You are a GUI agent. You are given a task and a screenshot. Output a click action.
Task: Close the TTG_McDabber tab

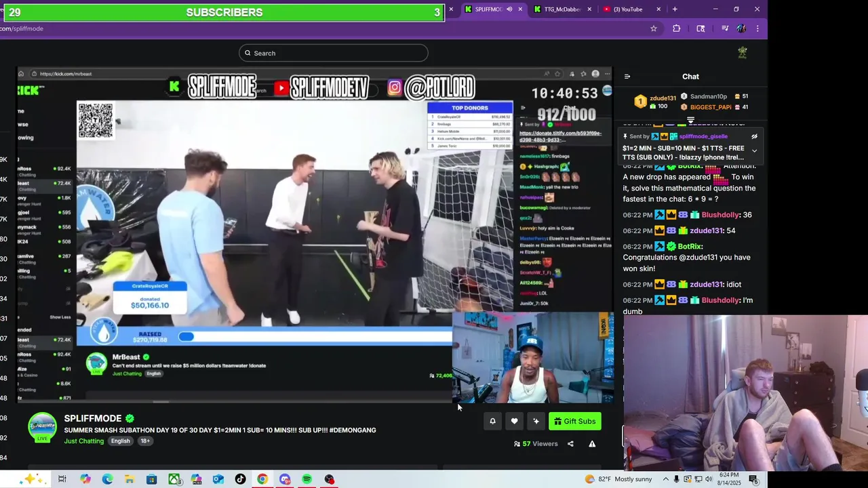589,9
